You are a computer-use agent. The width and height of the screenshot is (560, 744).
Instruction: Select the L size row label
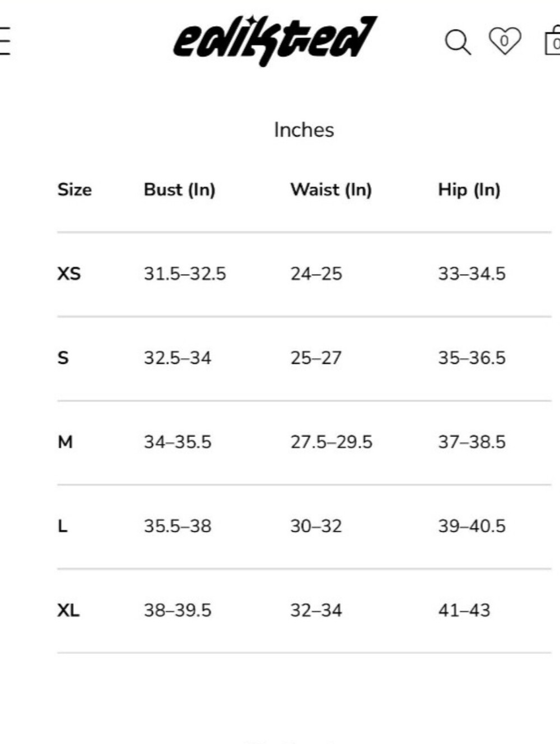[x=63, y=526]
